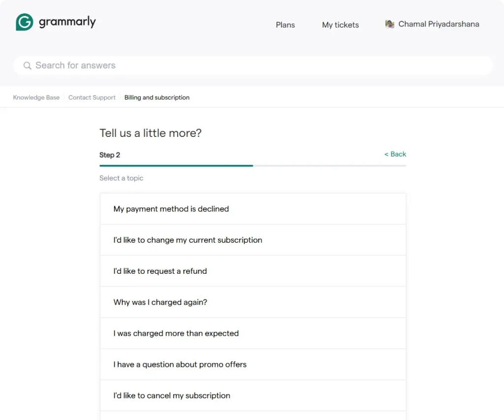This screenshot has width=504, height=420.
Task: Click the user avatar picture
Action: 390,24
